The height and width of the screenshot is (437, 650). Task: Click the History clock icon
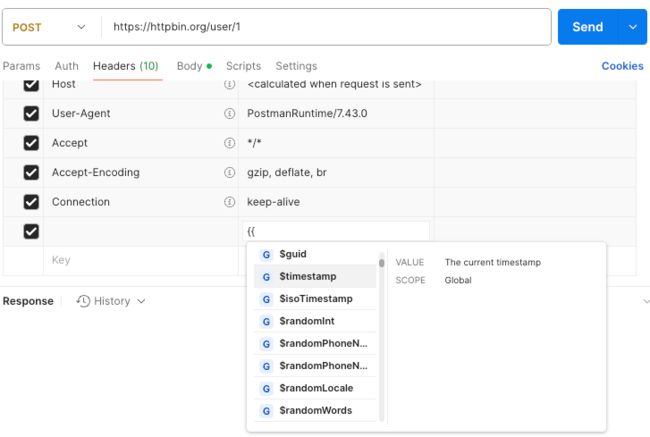(x=83, y=301)
